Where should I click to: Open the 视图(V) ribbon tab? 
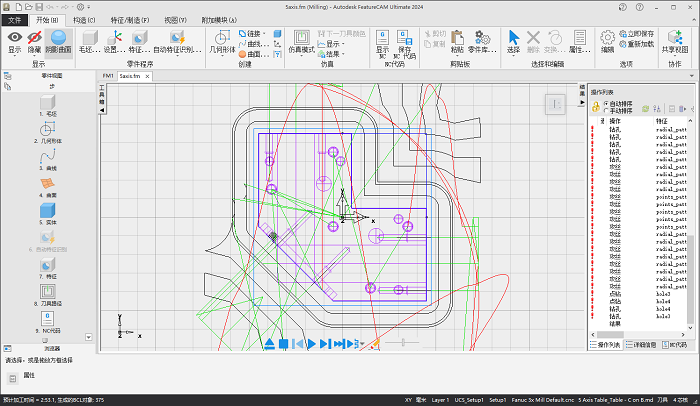175,19
